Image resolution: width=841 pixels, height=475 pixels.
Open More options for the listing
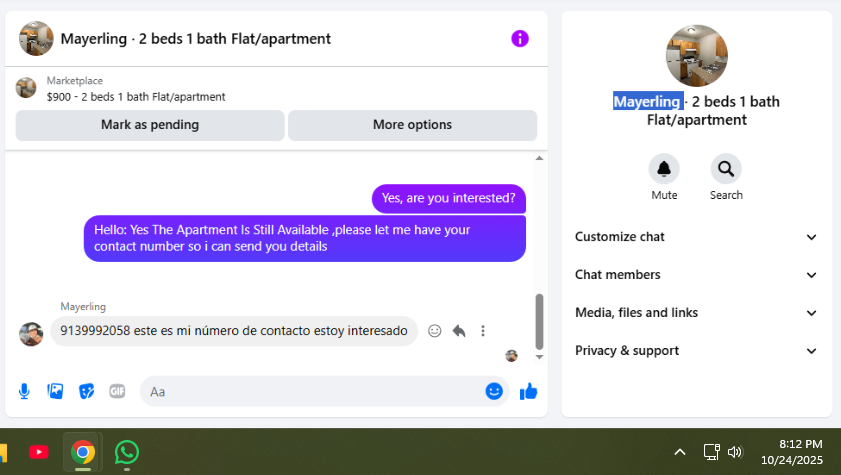412,125
